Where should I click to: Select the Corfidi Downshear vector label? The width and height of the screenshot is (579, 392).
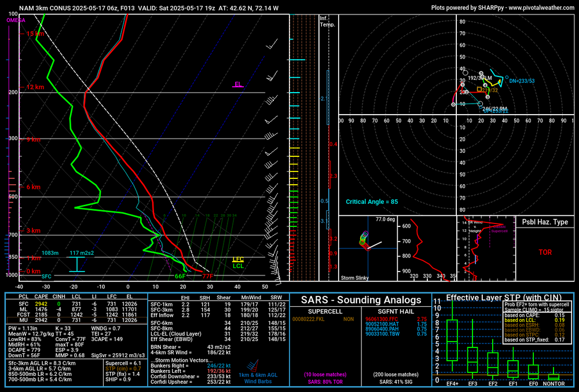click(175, 376)
